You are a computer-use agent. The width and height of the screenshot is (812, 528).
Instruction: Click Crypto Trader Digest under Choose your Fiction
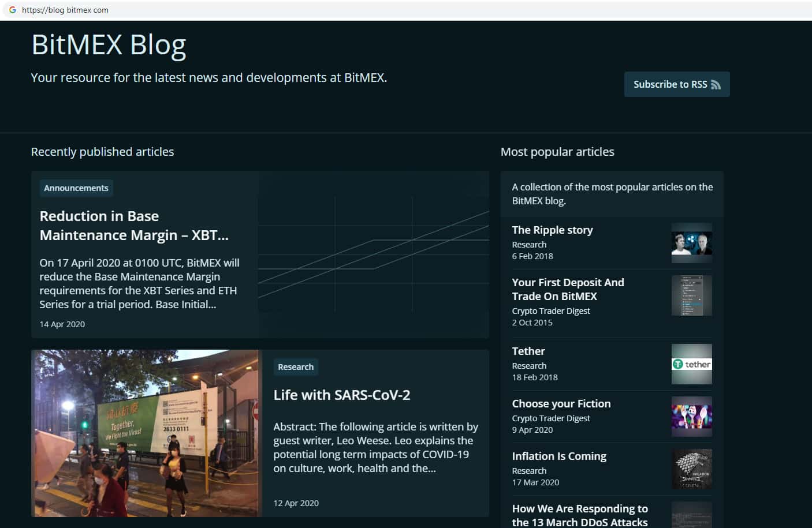coord(551,418)
